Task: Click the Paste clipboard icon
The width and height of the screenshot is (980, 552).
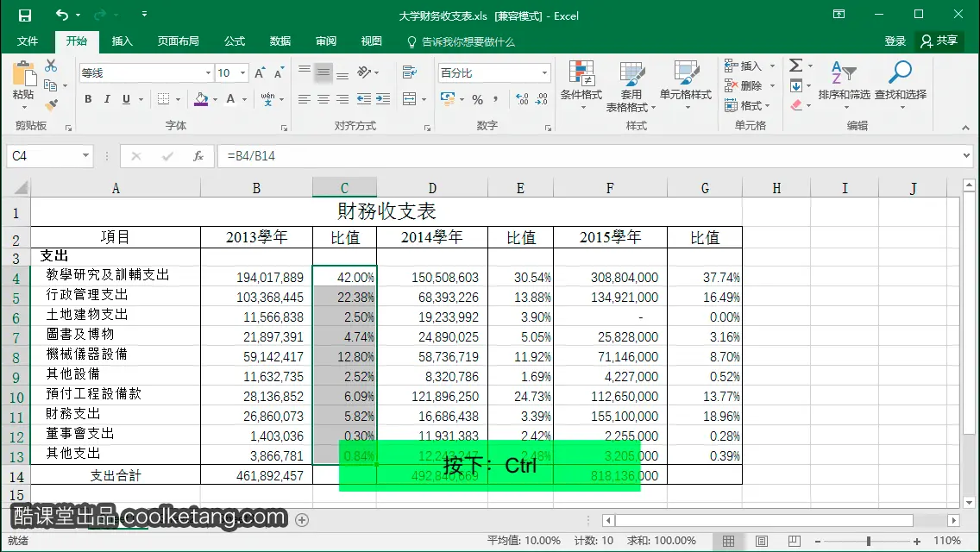Action: pos(24,73)
